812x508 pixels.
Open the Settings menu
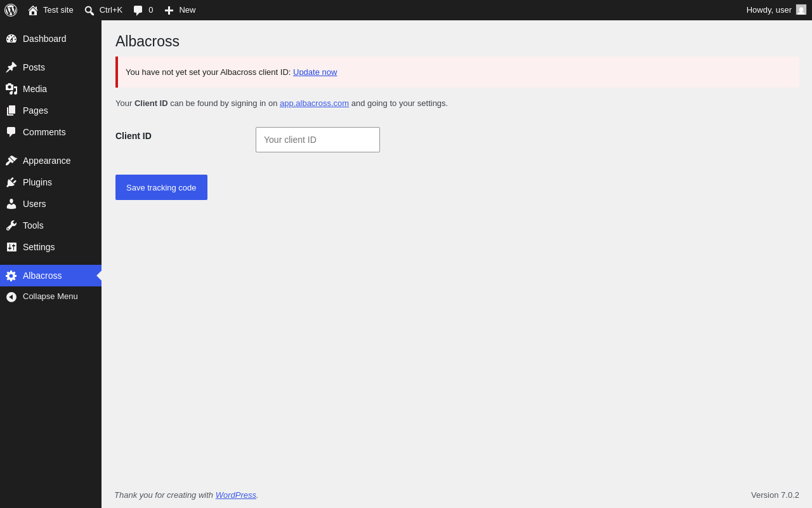point(51,247)
